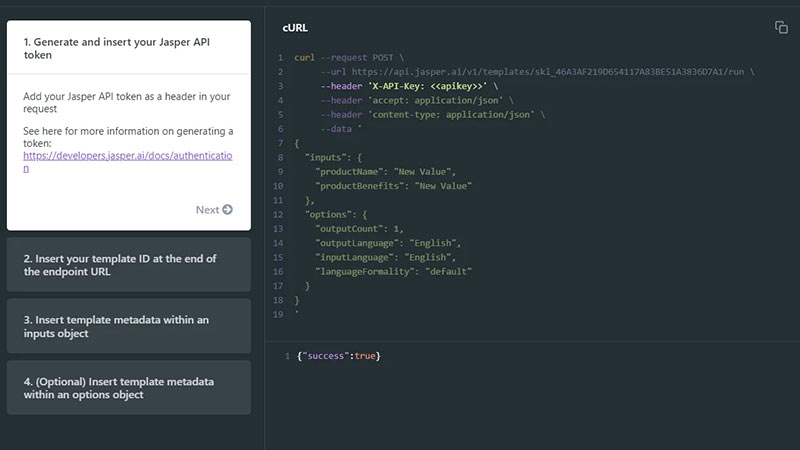Screen dimensions: 800x450
Task: Click the outputCount option line
Action: 359,229
